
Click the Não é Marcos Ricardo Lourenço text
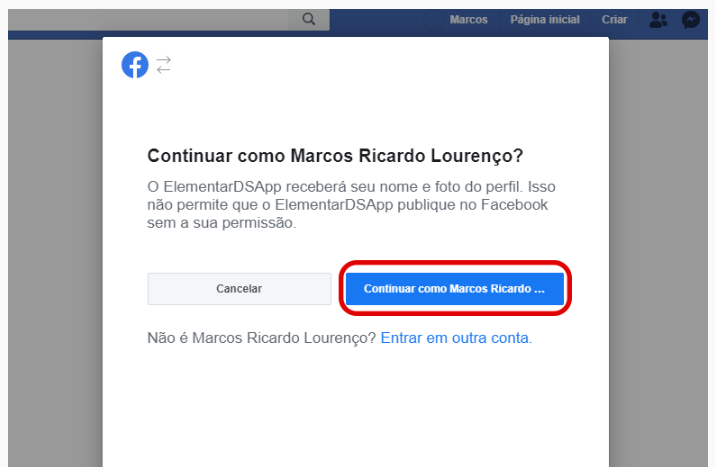tap(261, 338)
